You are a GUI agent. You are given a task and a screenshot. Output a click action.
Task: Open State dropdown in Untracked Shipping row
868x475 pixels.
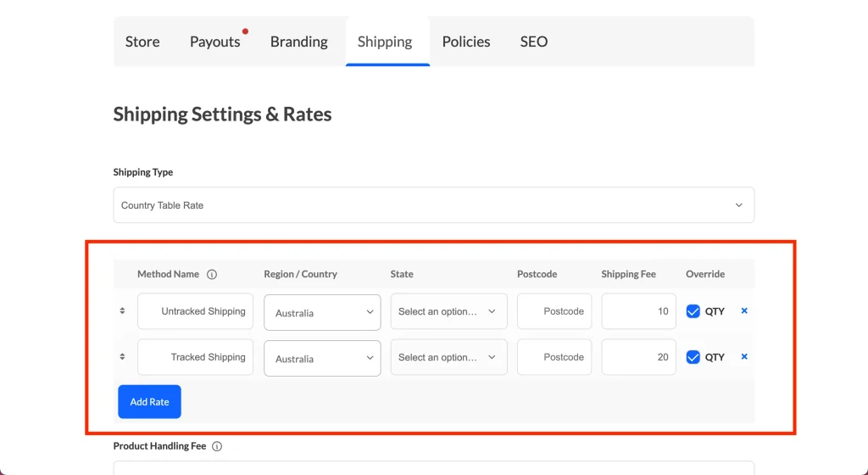click(x=449, y=311)
